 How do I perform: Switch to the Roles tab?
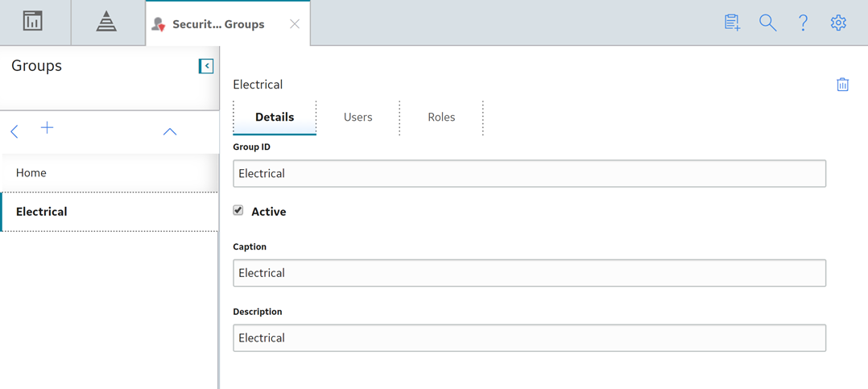442,118
